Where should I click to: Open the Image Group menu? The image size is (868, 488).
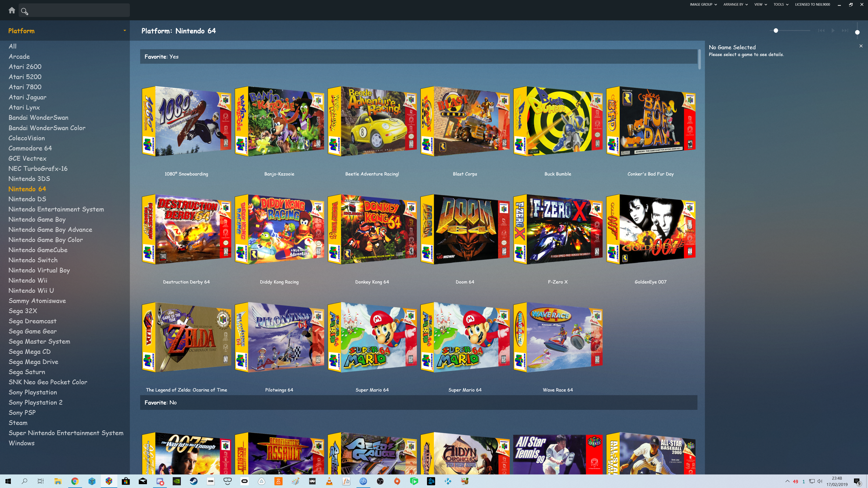(703, 4)
